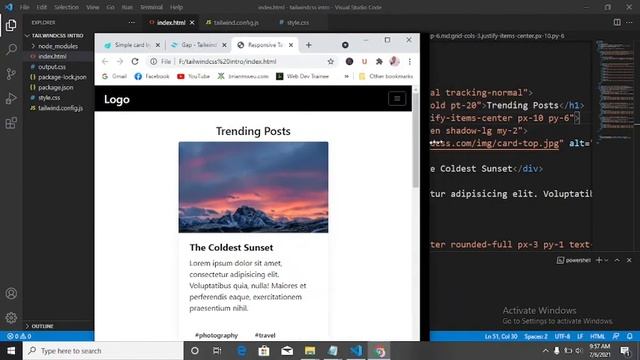The image size is (640, 360).
Task: Click the sunset card image
Action: (253, 187)
